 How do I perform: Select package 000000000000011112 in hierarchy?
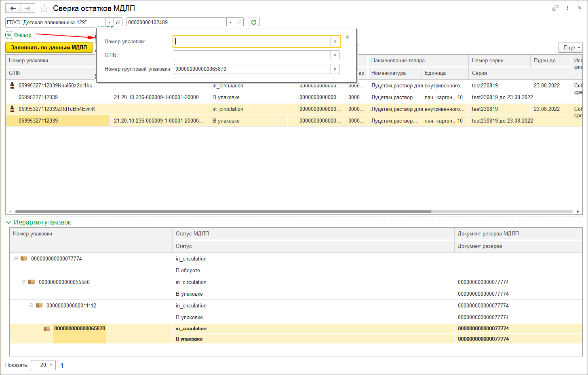point(72,305)
